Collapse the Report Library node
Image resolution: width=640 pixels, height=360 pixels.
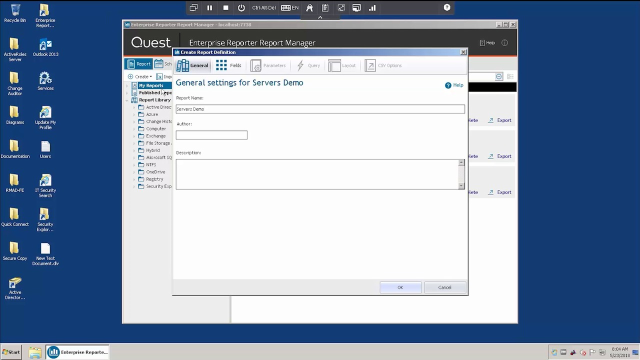pos(127,100)
